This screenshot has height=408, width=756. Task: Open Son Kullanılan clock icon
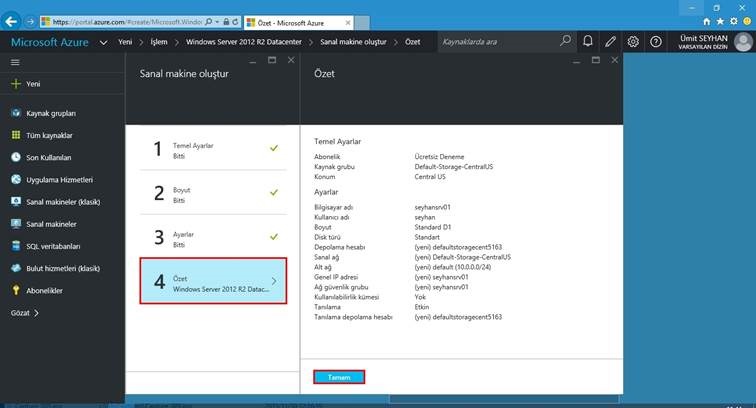[16, 157]
